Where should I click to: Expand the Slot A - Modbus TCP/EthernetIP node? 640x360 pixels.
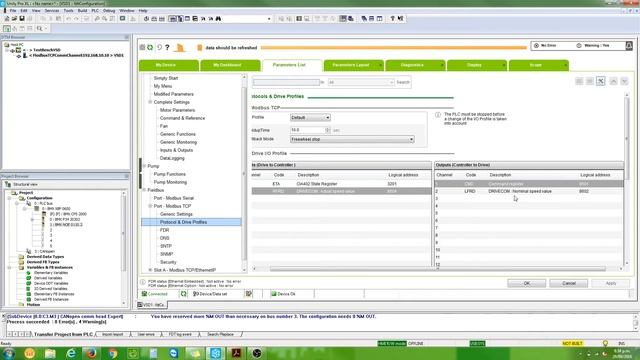point(150,270)
